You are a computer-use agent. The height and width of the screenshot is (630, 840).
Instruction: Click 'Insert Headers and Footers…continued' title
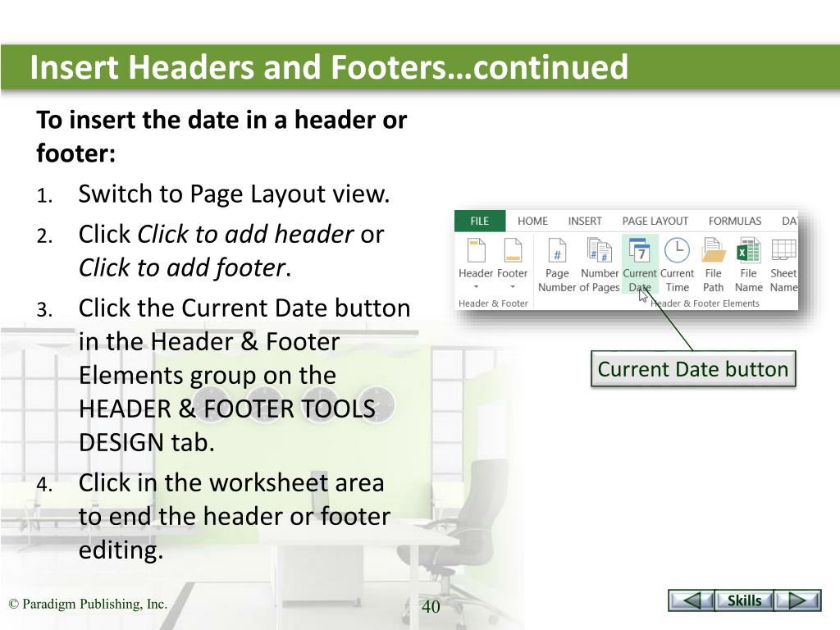328,67
